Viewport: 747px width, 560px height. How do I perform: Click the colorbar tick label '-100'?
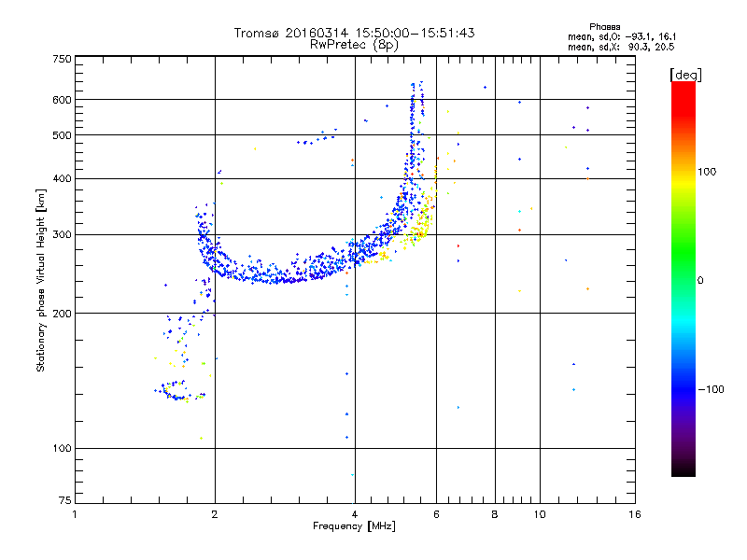[711, 389]
